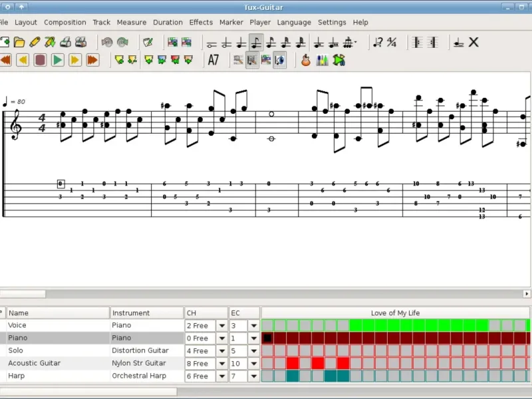Screen dimensions: 532x399
Task: Open EC dropdown for Solo track
Action: point(254,351)
